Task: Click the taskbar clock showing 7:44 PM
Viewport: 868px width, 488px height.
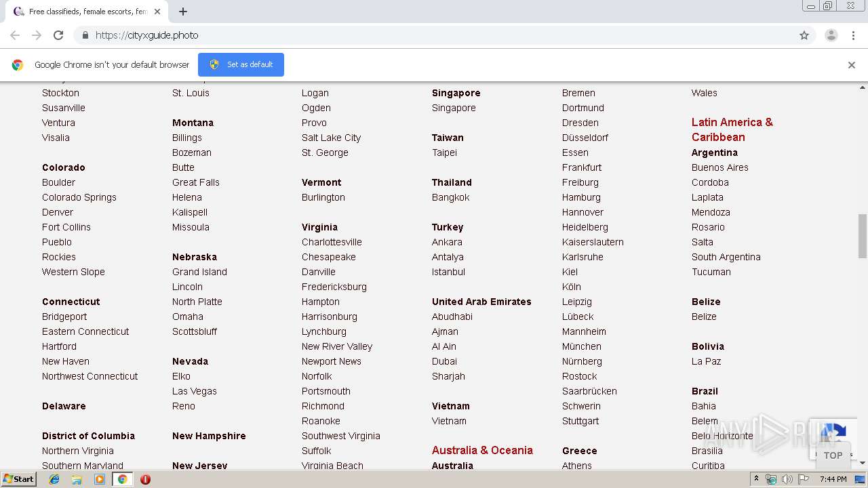Action: click(833, 479)
